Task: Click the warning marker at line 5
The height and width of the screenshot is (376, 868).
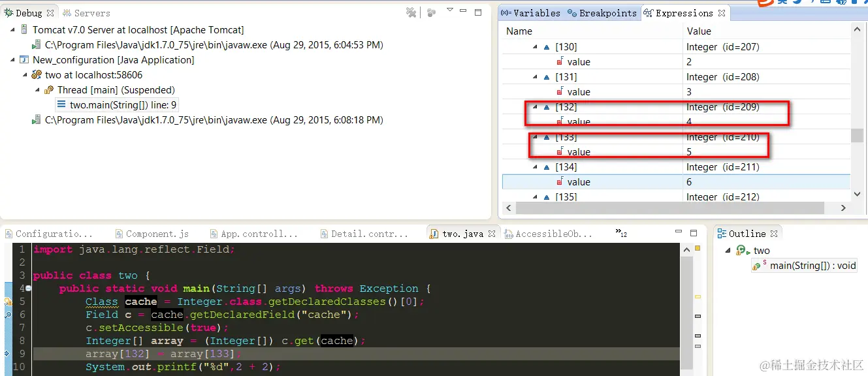Action: [8, 302]
